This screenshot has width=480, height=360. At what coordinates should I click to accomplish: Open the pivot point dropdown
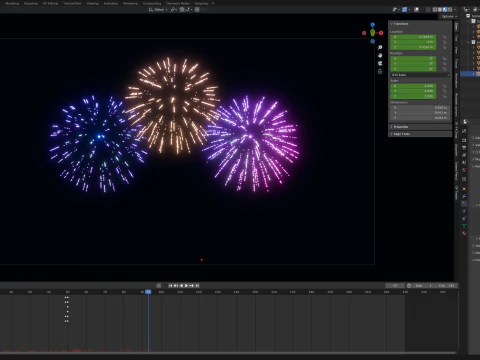(174, 9)
